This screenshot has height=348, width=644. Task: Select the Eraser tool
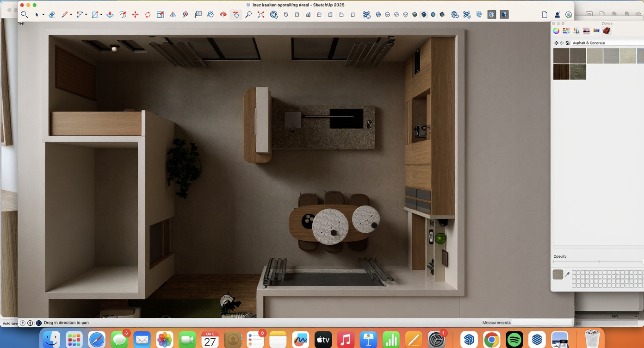[52, 15]
